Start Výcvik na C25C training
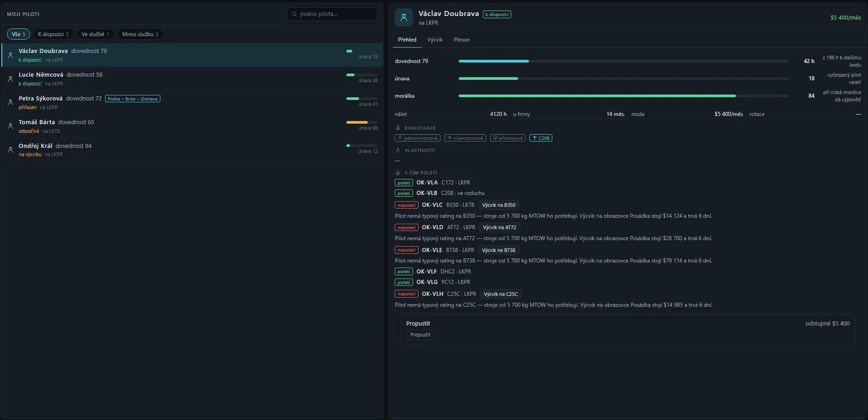 [x=501, y=294]
